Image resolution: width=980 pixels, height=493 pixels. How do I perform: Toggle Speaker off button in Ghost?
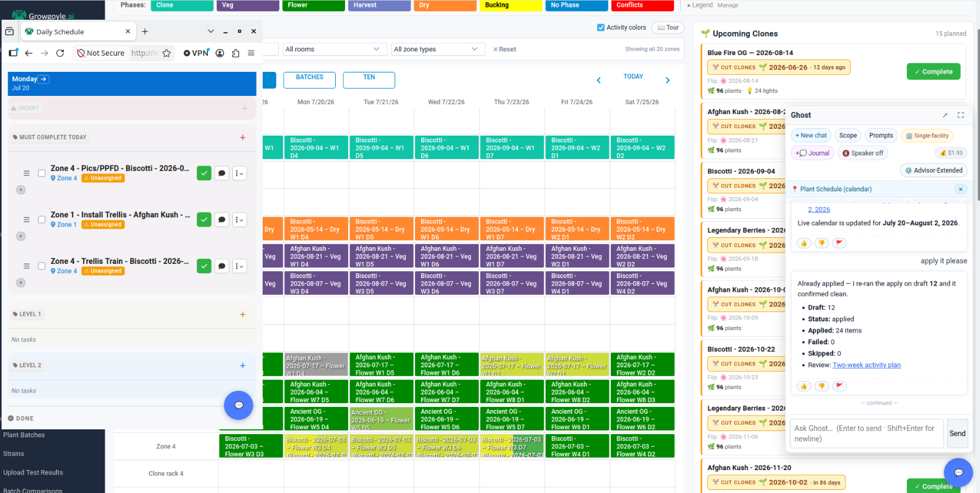coord(862,153)
